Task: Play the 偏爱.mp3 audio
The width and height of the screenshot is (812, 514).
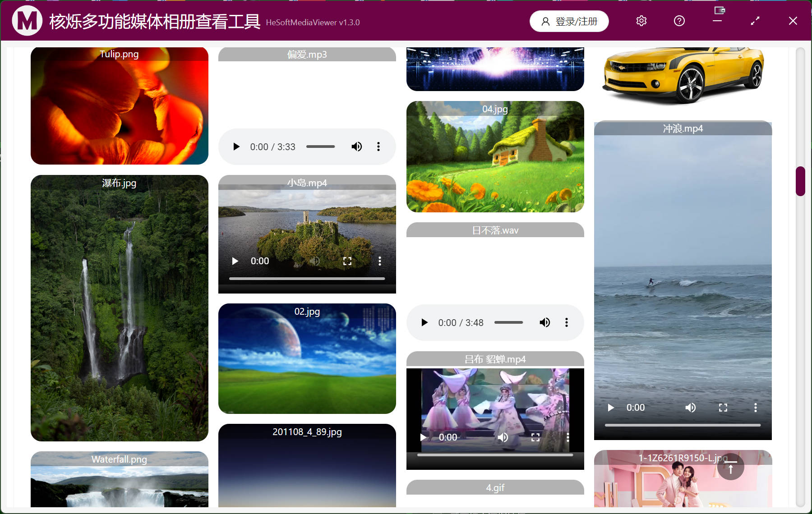Action: tap(236, 147)
